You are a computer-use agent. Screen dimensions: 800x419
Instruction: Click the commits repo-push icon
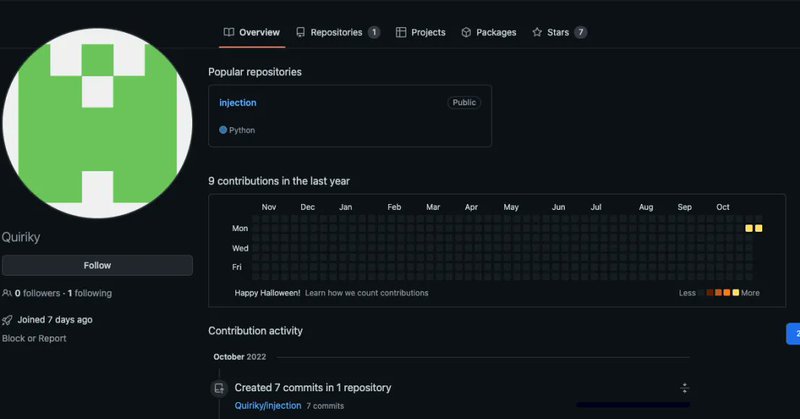click(x=219, y=388)
